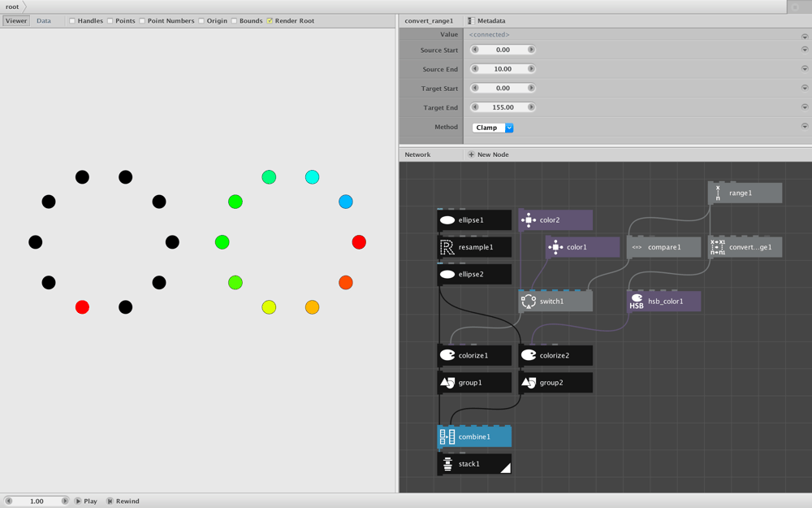
Task: Click the Target End 155.00 field
Action: click(503, 107)
